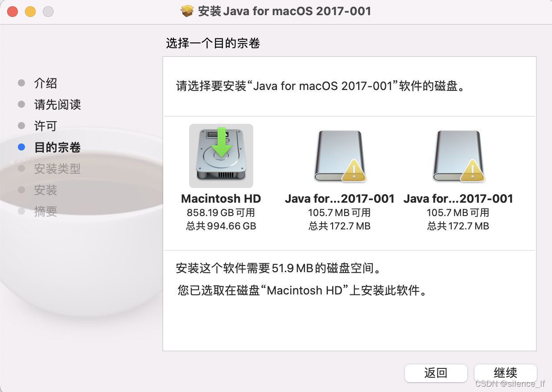Jump to the 请先阅读 step
The width and height of the screenshot is (552, 392).
point(58,105)
